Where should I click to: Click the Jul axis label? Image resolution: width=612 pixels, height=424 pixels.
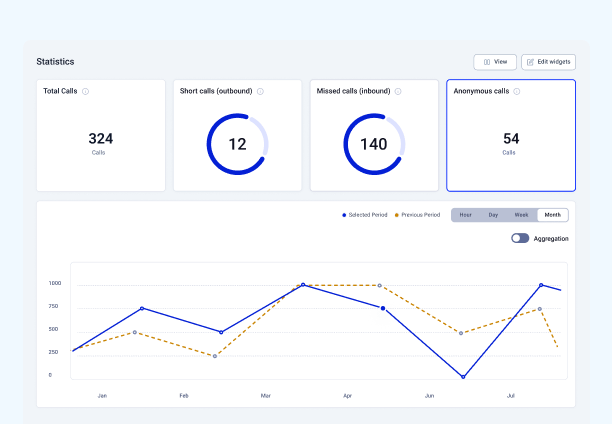click(x=511, y=396)
